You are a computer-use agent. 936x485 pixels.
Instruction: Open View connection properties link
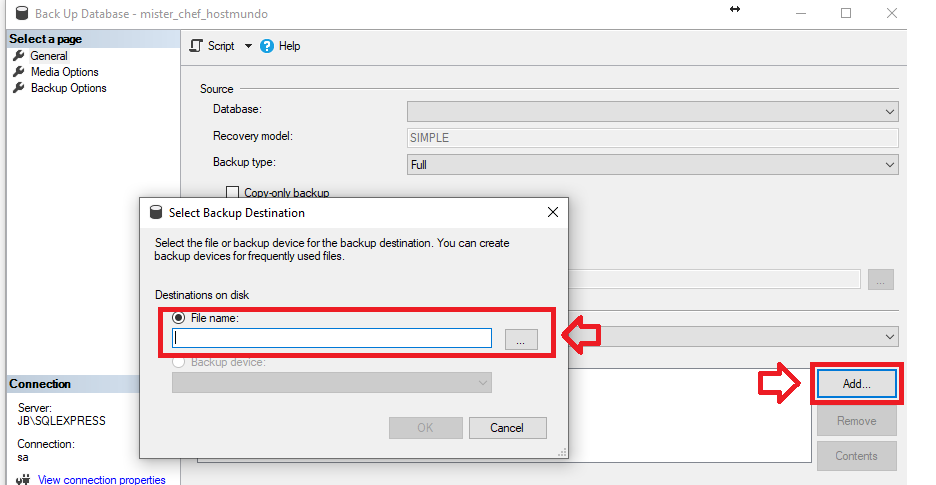[x=101, y=480]
